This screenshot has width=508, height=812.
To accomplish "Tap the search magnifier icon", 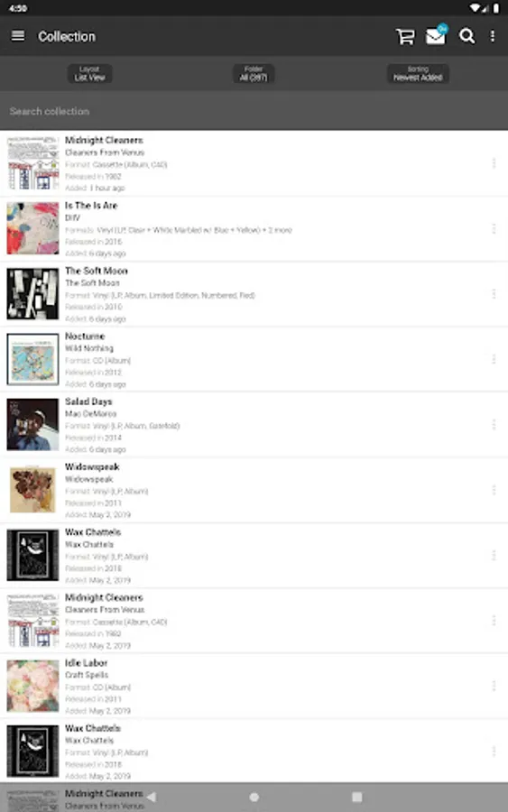I will coord(466,36).
